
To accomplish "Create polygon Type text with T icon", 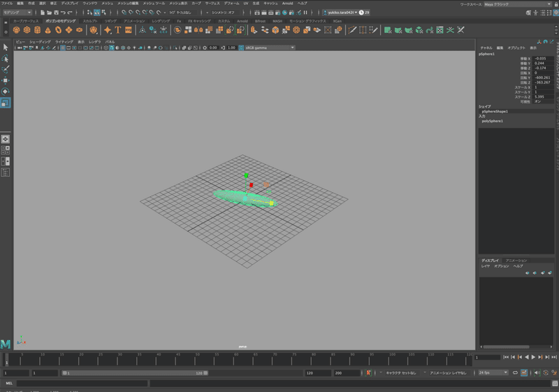I will click(x=118, y=30).
